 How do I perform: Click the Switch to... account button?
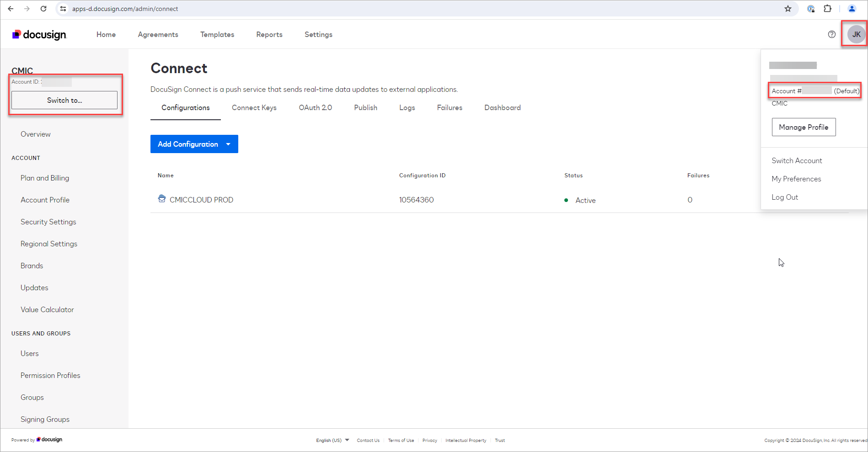point(64,100)
